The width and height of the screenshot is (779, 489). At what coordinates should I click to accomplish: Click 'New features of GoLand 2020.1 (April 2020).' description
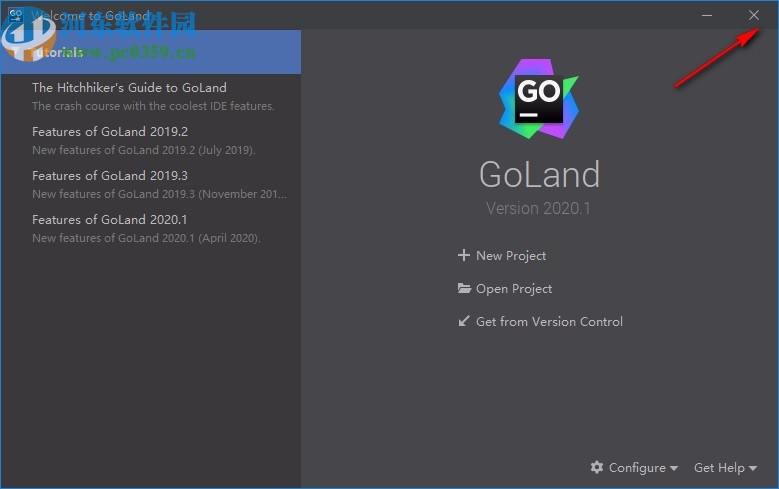(146, 238)
